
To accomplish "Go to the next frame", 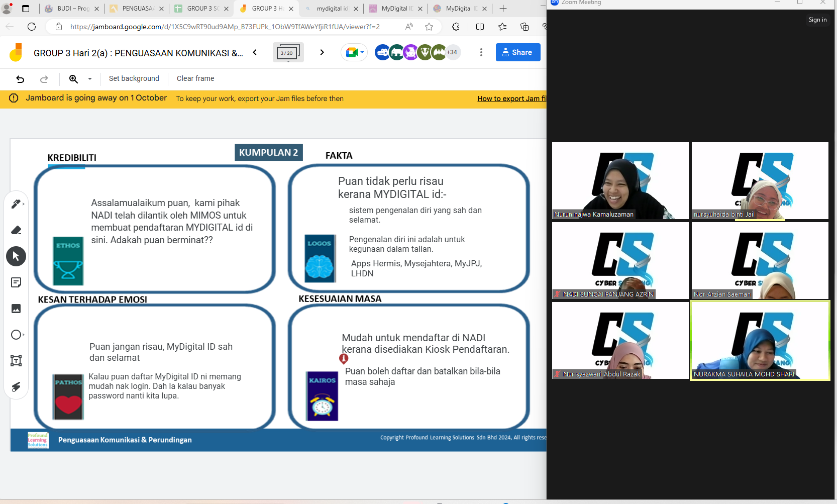I will click(322, 52).
